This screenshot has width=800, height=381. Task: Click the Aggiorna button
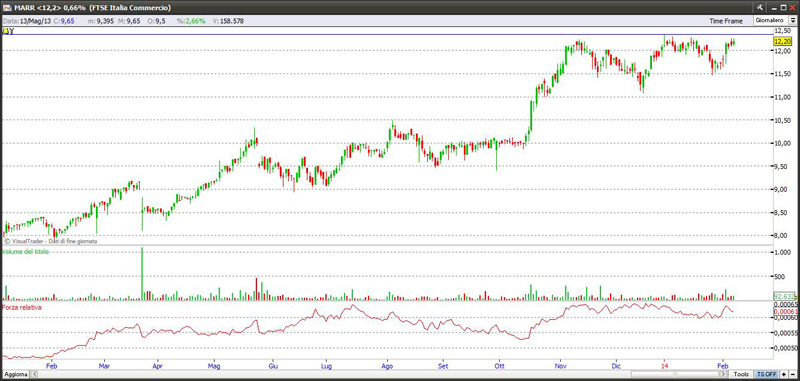tap(15, 375)
